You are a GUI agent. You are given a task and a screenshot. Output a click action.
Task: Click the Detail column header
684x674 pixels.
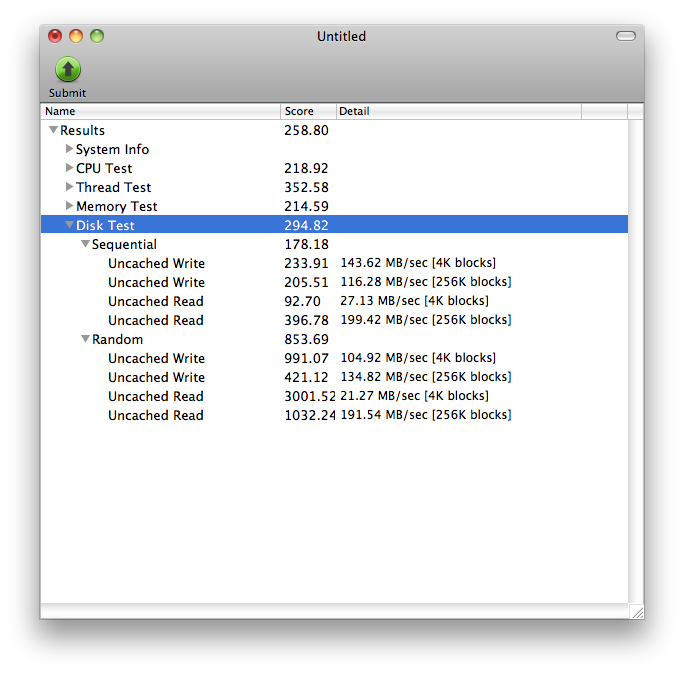[458, 111]
